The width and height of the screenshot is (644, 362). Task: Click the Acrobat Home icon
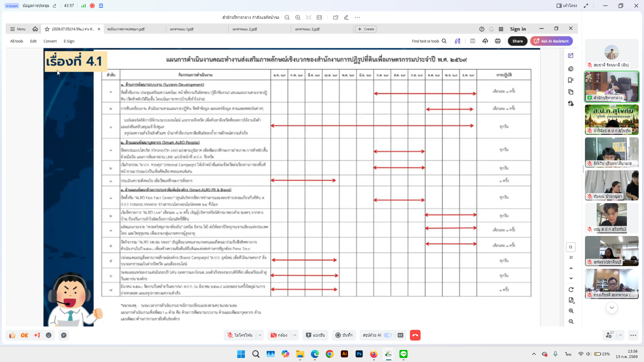pos(35,29)
